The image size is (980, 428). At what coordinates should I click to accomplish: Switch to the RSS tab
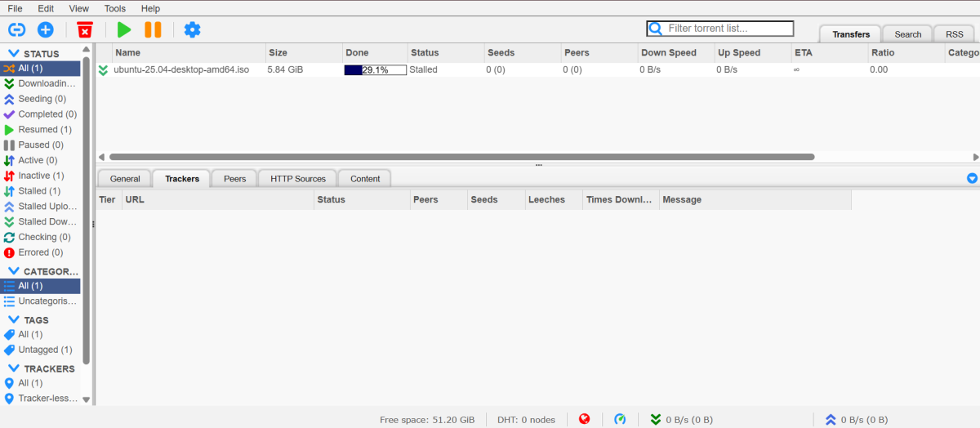coord(954,34)
